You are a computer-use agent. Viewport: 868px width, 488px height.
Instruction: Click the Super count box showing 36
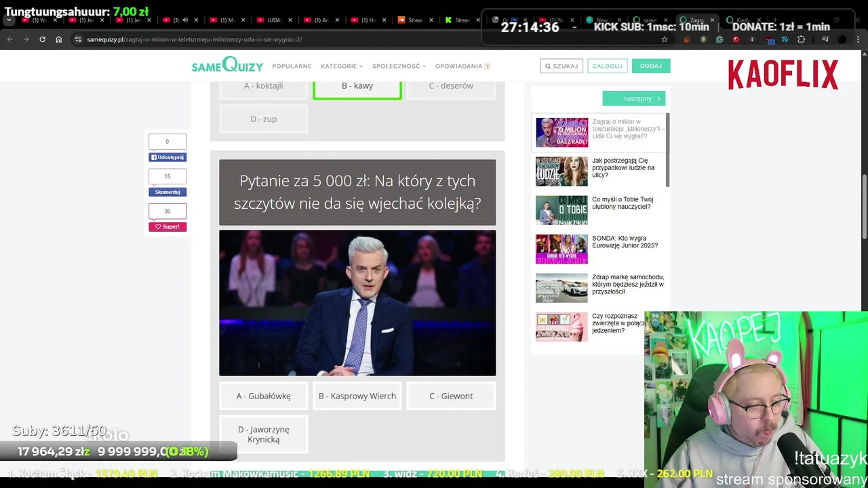[167, 211]
